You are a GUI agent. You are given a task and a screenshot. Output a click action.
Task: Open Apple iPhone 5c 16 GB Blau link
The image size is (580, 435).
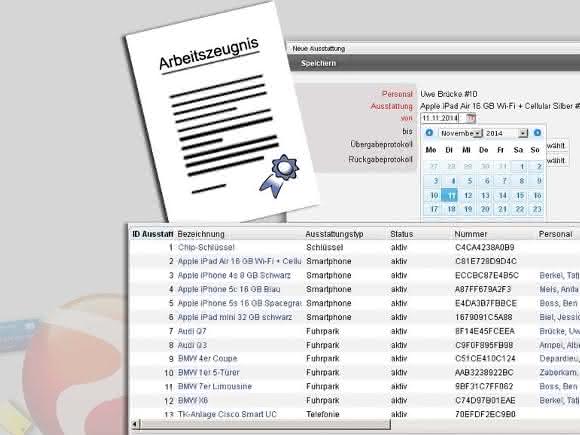pyautogui.click(x=229, y=289)
